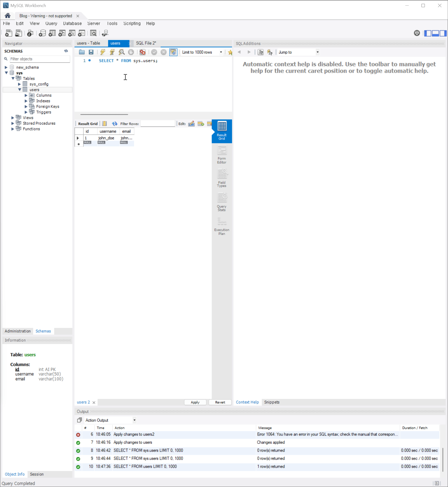Toggle stop script execution on errors
The image size is (448, 487).
[x=143, y=52]
